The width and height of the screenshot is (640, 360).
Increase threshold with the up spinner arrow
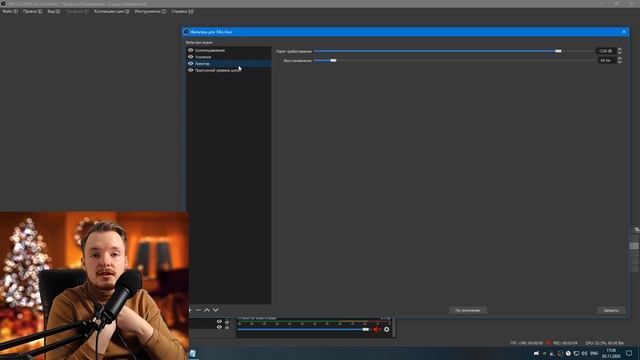click(x=620, y=49)
